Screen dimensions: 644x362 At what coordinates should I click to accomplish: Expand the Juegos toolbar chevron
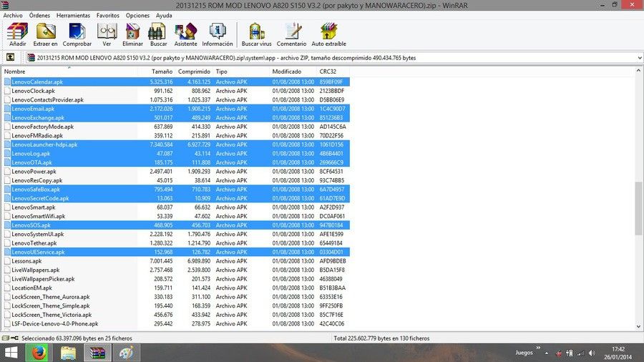tap(538, 348)
